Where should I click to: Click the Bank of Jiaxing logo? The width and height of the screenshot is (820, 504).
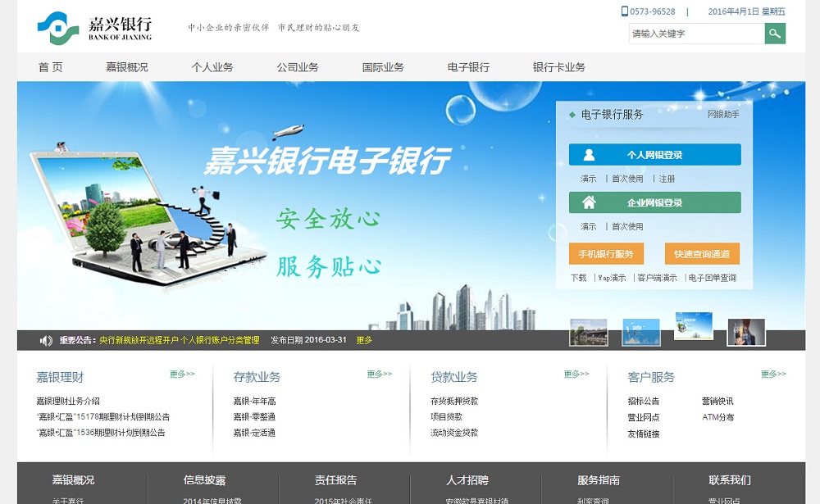(x=94, y=28)
